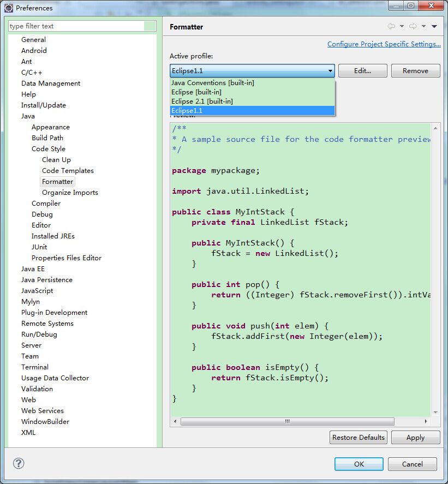Select Java Persistence category

(46, 280)
